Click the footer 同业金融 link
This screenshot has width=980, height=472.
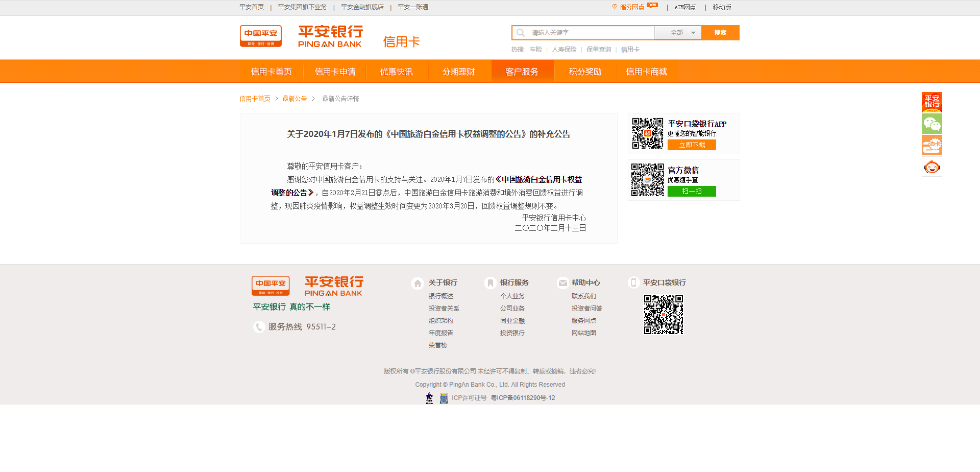[512, 321]
